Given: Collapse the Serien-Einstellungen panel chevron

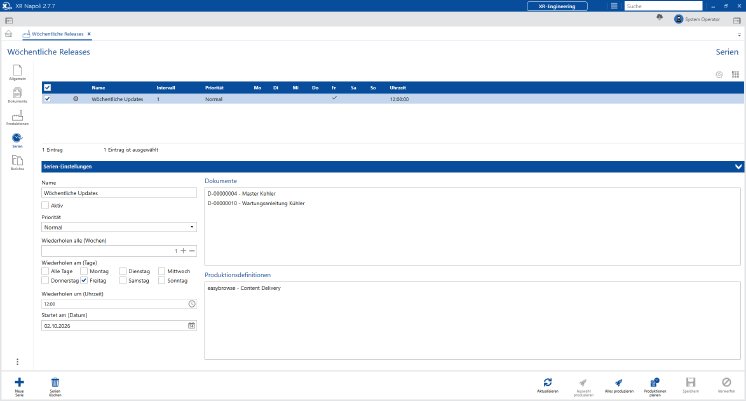Looking at the screenshot, I should (738, 166).
